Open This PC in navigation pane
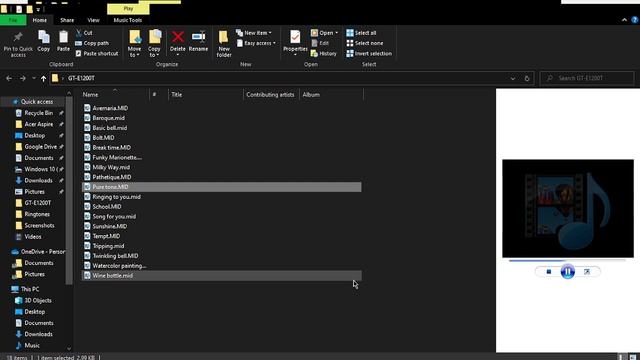 pos(30,289)
